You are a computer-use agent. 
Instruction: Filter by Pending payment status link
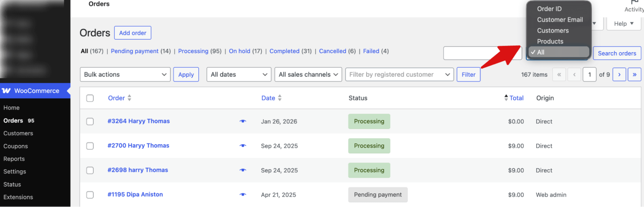(135, 51)
